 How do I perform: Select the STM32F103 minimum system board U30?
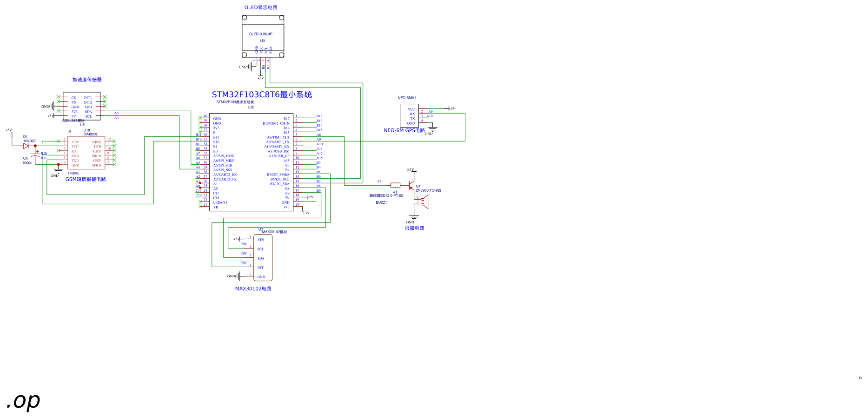click(251, 162)
